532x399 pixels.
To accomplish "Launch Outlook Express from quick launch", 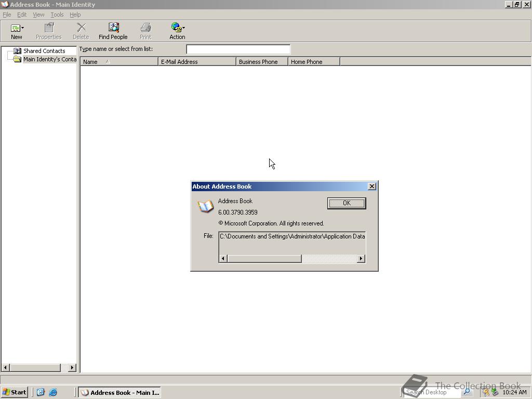I will 41,392.
